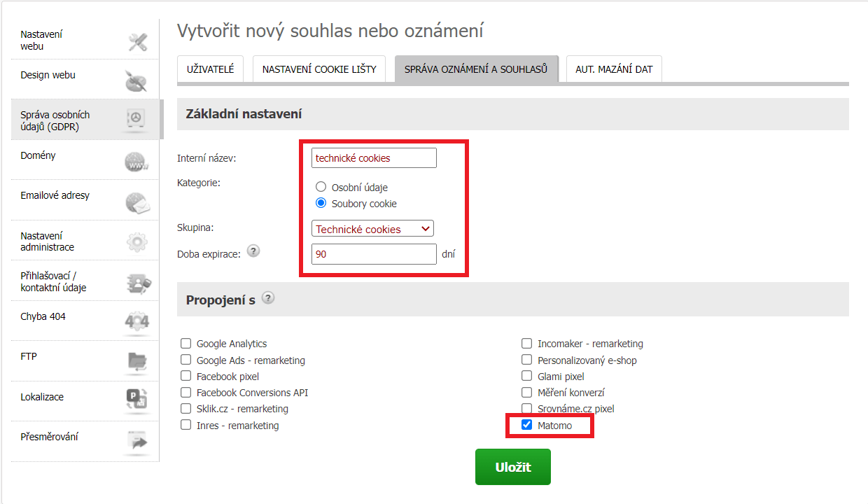Open Nastavení webu tools icon

[137, 42]
